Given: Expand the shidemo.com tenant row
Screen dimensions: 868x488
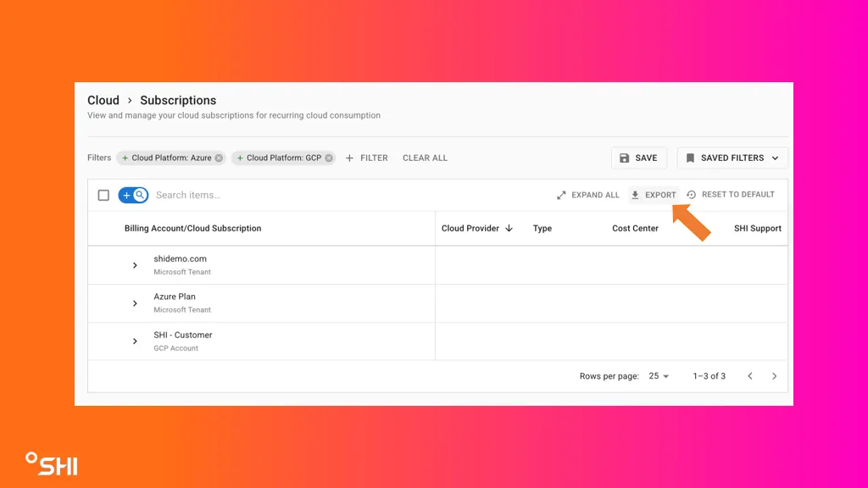Looking at the screenshot, I should coord(135,265).
